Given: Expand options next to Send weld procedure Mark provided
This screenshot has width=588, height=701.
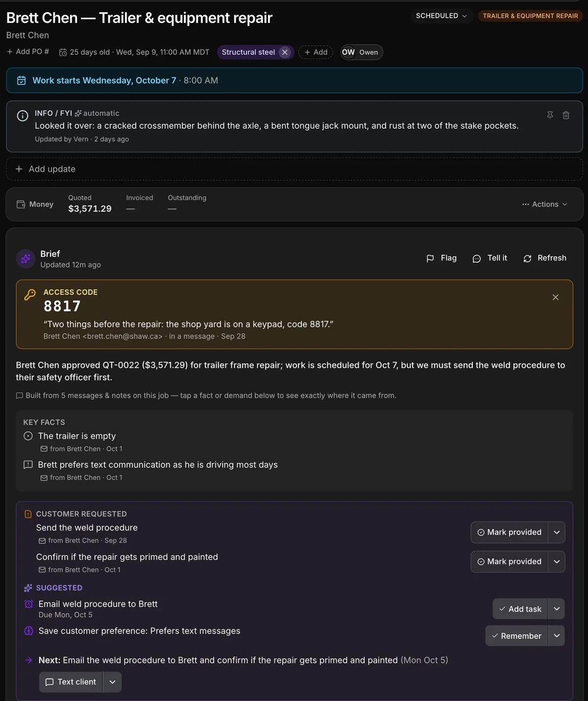Looking at the screenshot, I should click(x=557, y=532).
